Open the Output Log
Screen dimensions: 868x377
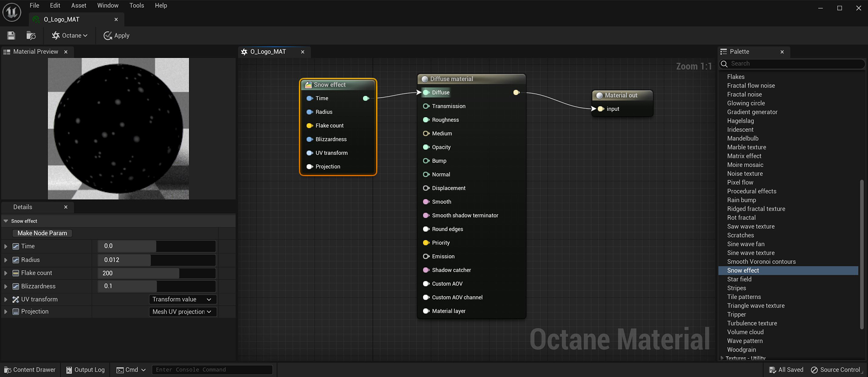tap(85, 370)
